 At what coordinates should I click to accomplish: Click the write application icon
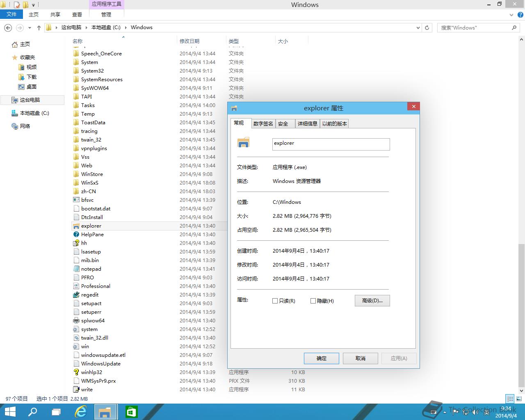tap(76, 390)
